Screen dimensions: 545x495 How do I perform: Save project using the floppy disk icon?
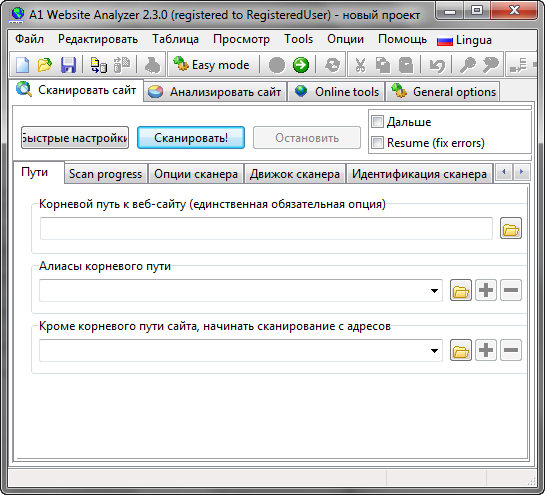click(68, 65)
